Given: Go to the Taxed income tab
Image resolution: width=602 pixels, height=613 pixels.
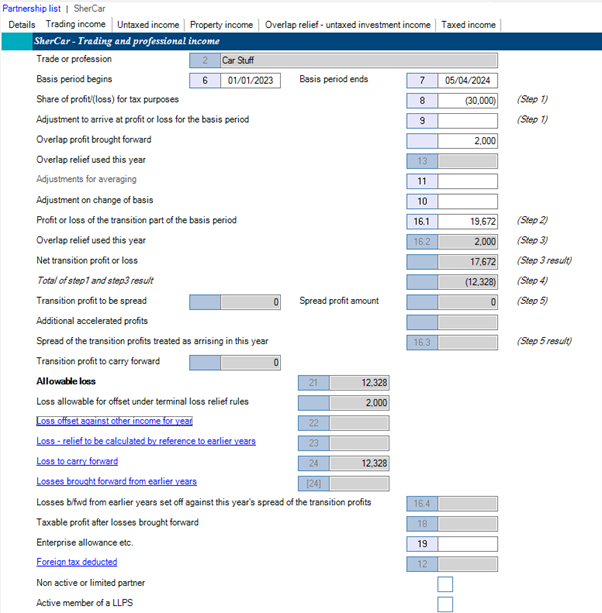Looking at the screenshot, I should tap(469, 24).
